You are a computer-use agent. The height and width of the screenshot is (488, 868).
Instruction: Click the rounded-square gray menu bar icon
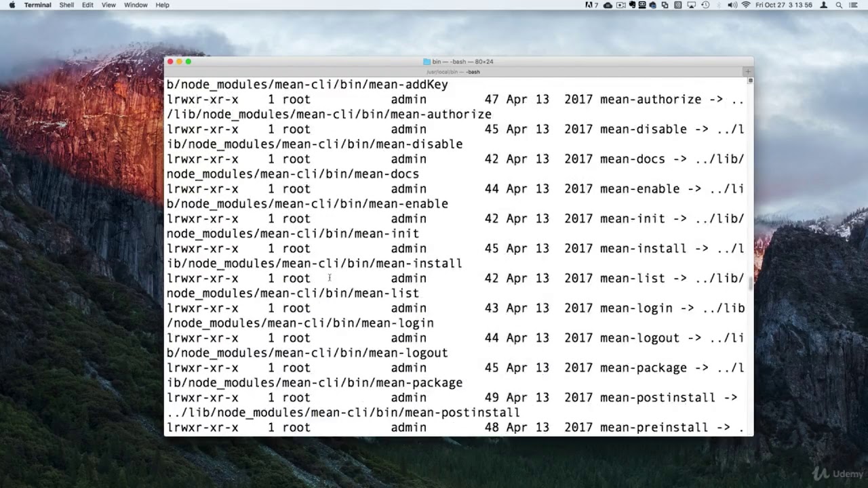point(678,5)
